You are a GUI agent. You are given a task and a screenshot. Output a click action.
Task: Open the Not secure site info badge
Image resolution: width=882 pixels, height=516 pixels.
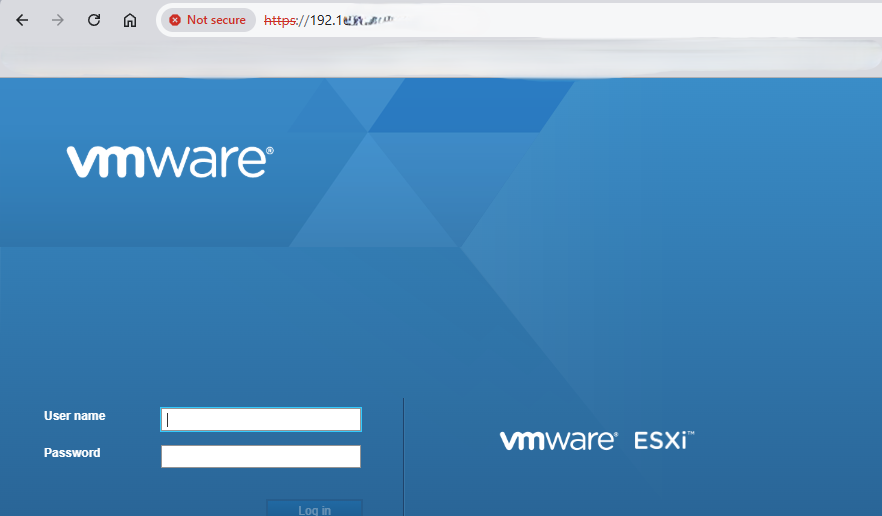pos(208,20)
